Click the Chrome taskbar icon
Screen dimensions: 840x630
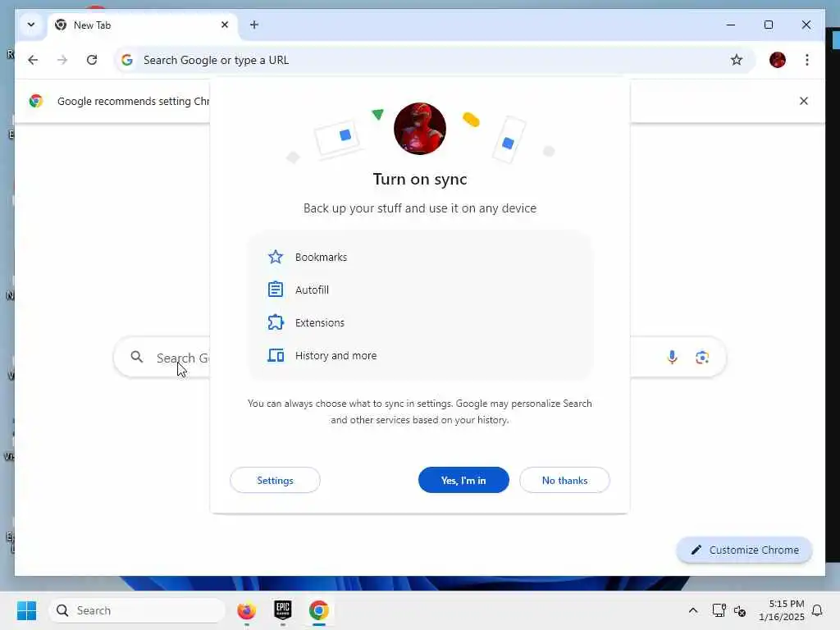click(319, 610)
